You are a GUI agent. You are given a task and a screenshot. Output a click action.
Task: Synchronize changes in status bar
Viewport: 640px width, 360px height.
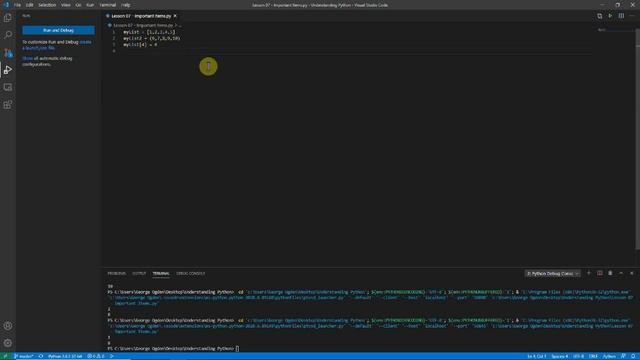coord(41,356)
